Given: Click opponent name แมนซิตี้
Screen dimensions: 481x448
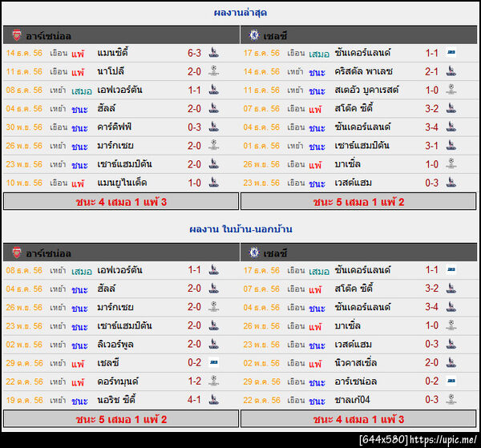Looking at the screenshot, I should tap(112, 53).
